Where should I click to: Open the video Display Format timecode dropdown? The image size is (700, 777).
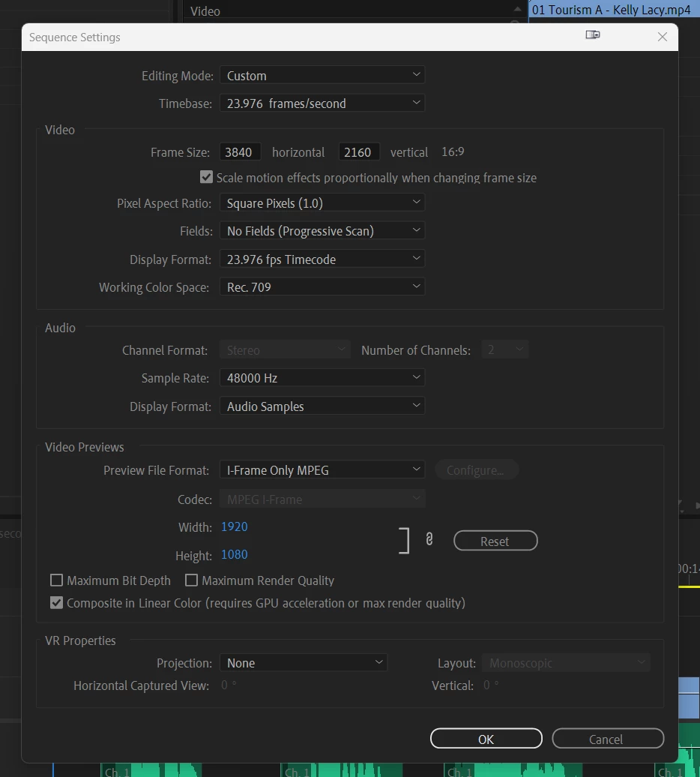(x=322, y=259)
